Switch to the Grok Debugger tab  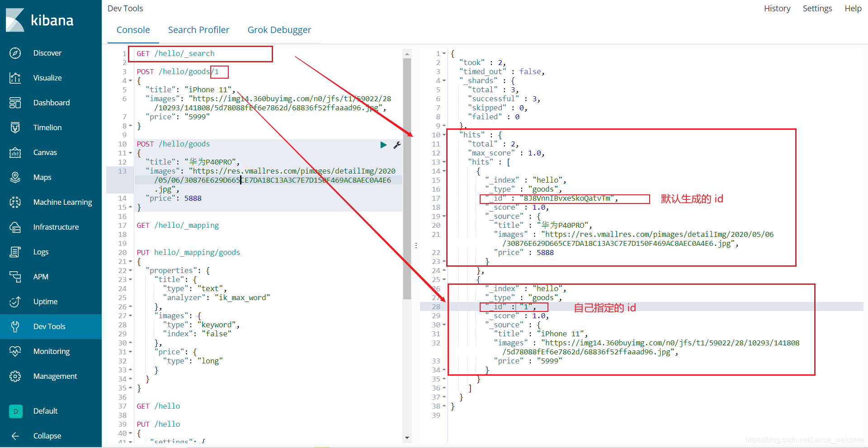279,30
